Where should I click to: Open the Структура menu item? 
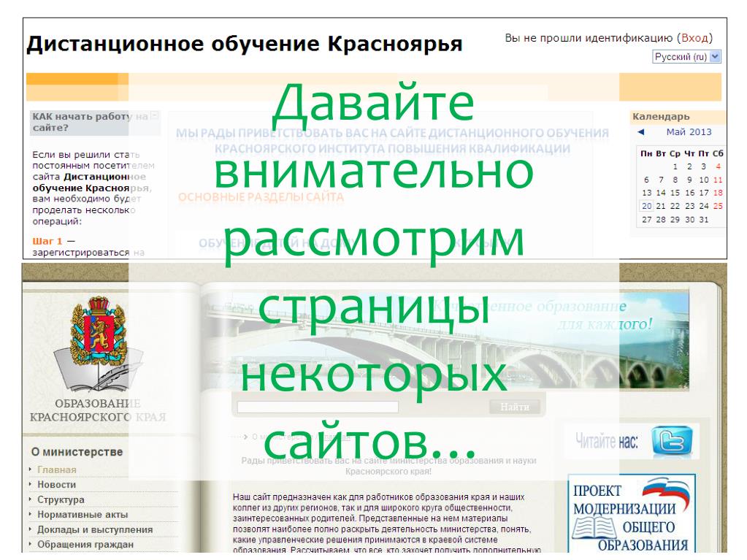click(61, 500)
